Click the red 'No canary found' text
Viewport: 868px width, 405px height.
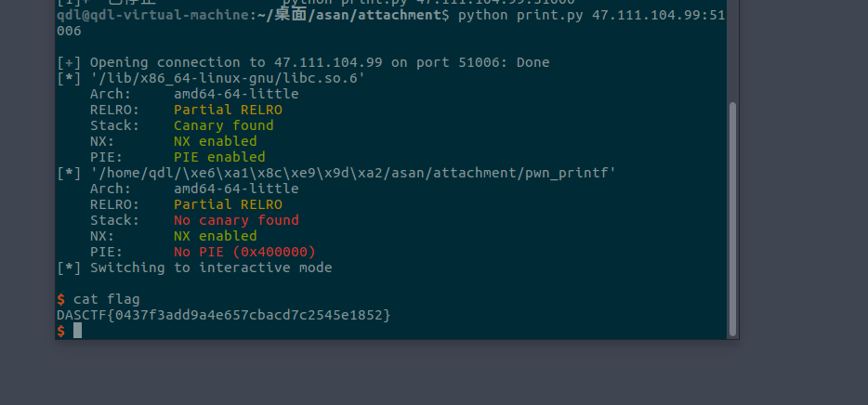[x=236, y=220]
